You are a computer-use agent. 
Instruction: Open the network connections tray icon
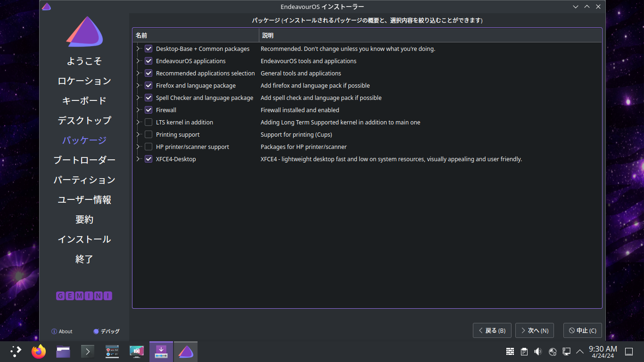tap(567, 352)
